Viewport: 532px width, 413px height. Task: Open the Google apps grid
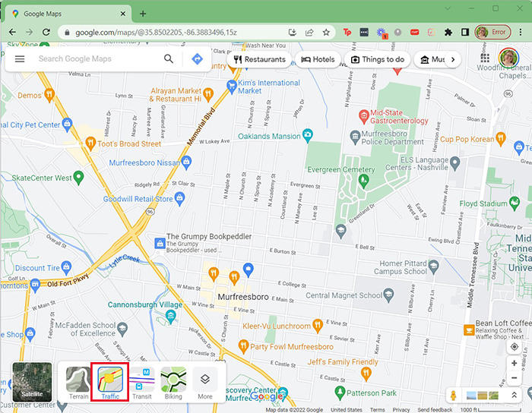tap(485, 58)
